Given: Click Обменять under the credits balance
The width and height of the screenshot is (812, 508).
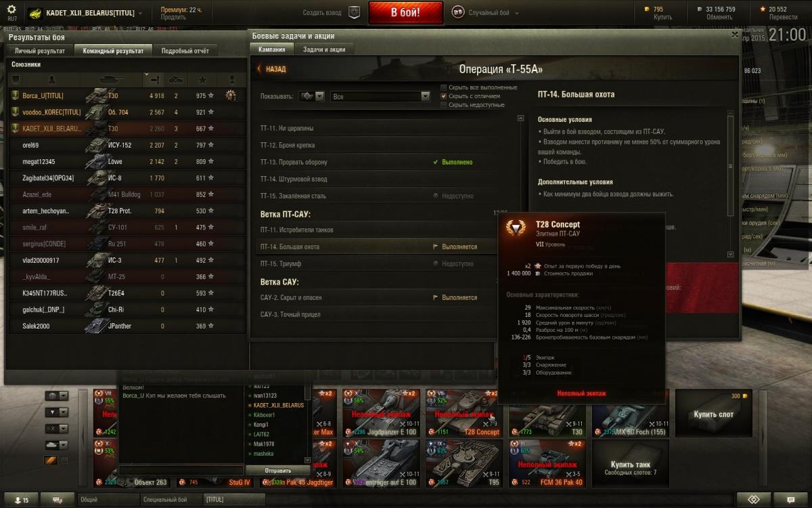Looking at the screenshot, I should tap(719, 17).
